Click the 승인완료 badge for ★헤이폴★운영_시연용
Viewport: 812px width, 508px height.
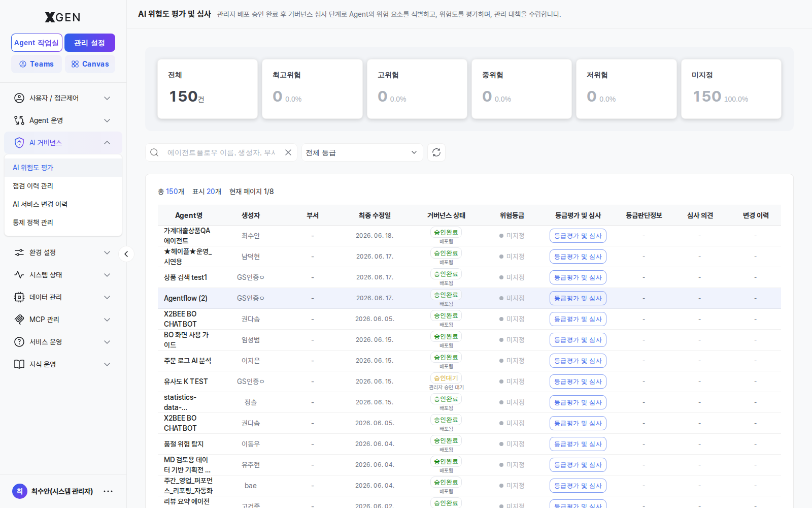[446, 253]
